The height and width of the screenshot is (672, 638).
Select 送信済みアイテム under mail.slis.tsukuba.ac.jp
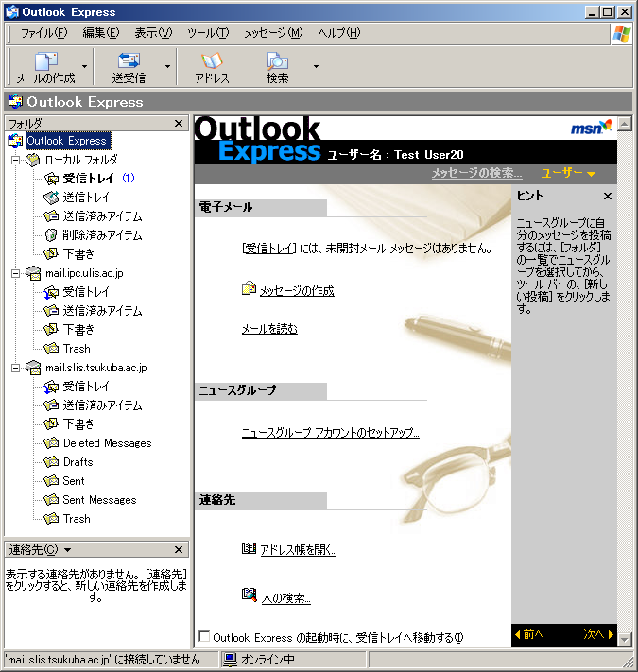pos(102,405)
